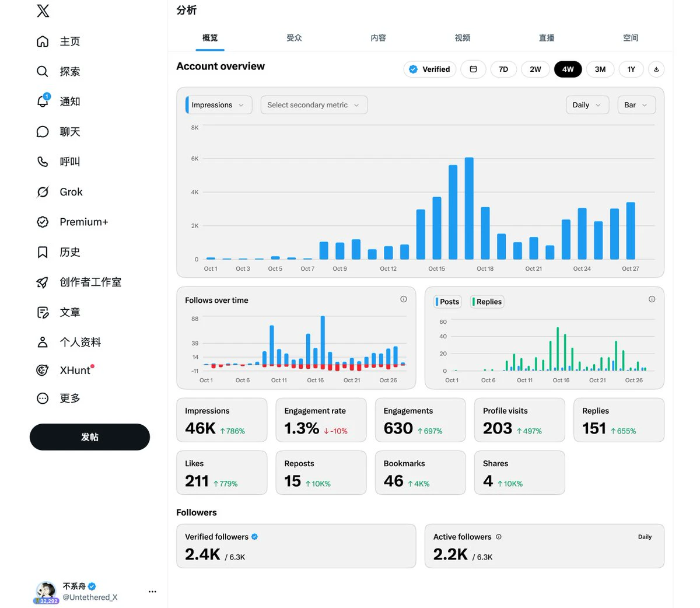Select the 3M time range
This screenshot has height=608, width=700.
pyautogui.click(x=600, y=69)
